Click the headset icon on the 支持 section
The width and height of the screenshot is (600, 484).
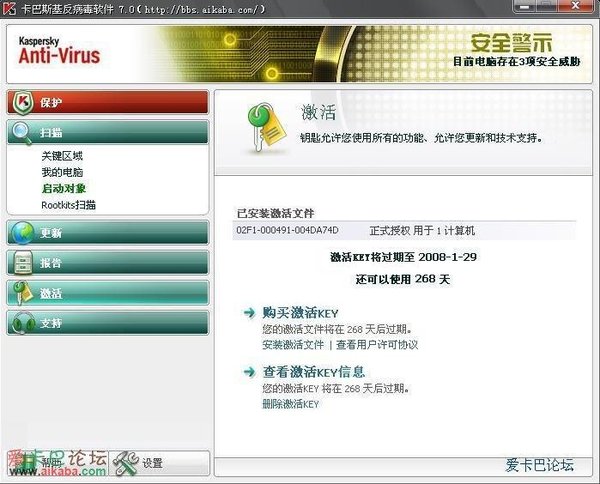point(22,323)
